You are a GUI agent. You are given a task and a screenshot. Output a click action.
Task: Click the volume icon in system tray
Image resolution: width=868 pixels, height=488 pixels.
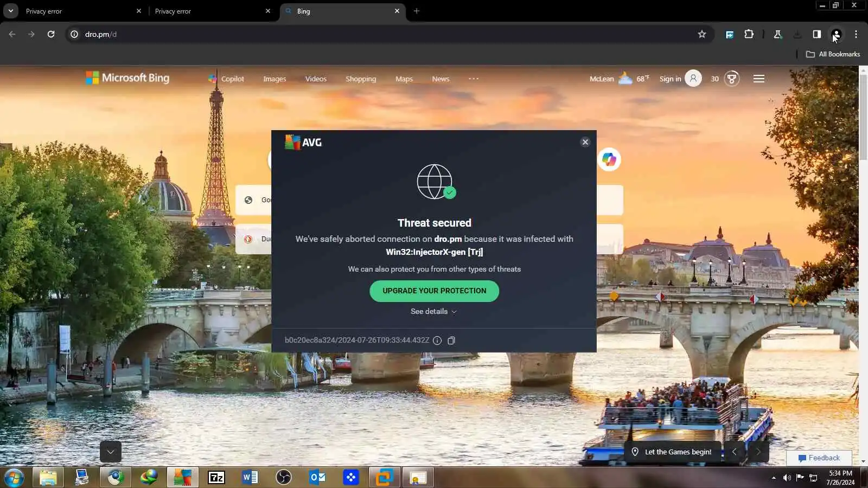(x=787, y=478)
